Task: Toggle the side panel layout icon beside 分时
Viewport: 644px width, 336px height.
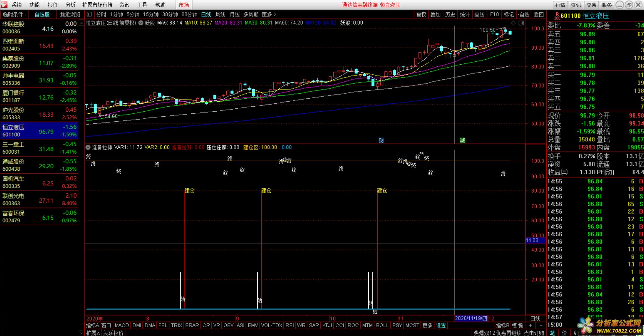Action: (89, 14)
